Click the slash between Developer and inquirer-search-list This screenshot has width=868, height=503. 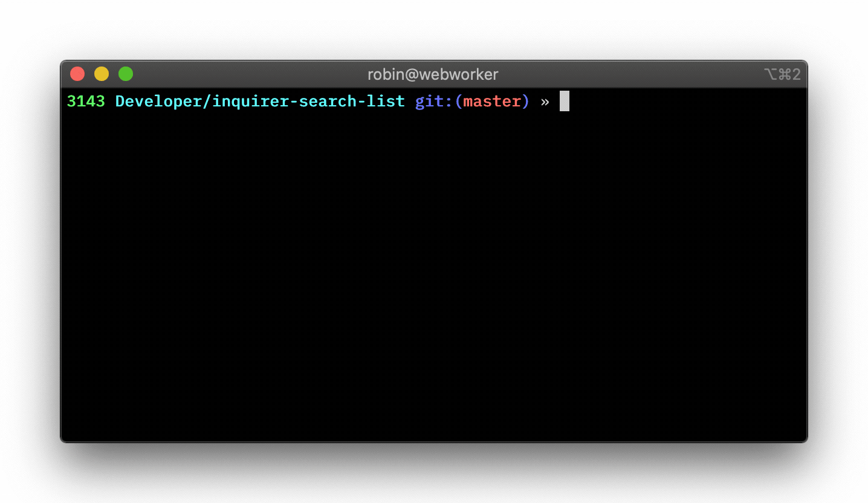coord(207,102)
